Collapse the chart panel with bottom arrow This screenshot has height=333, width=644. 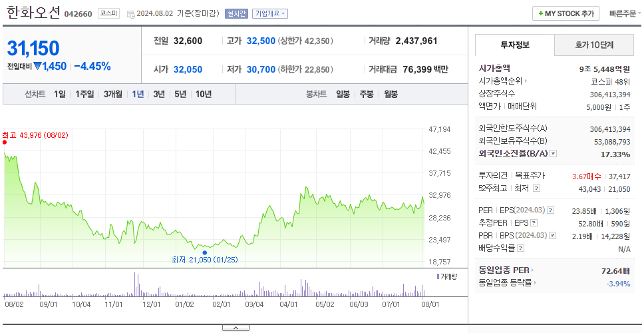[236, 328]
